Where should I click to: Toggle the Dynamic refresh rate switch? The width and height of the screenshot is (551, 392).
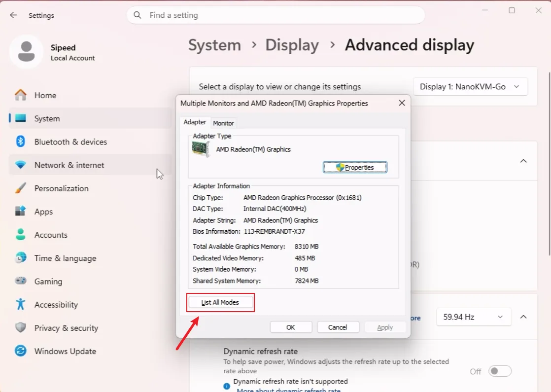[500, 371]
